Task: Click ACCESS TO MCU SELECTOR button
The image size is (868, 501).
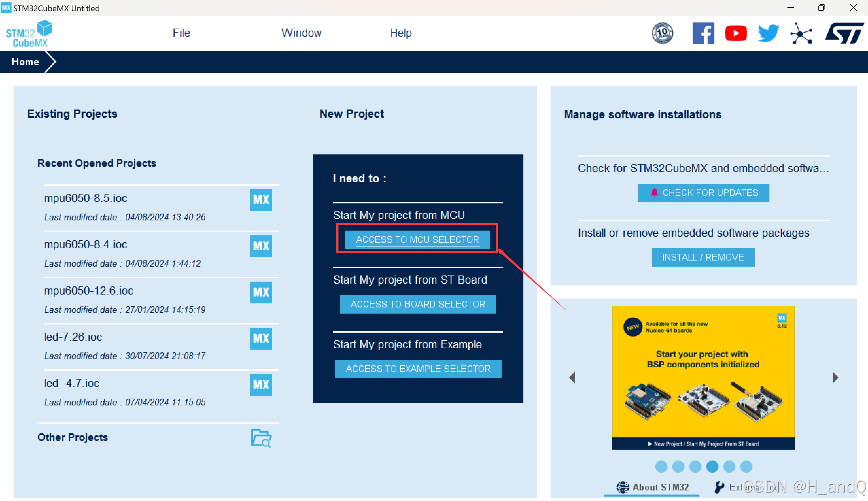Action: (417, 239)
